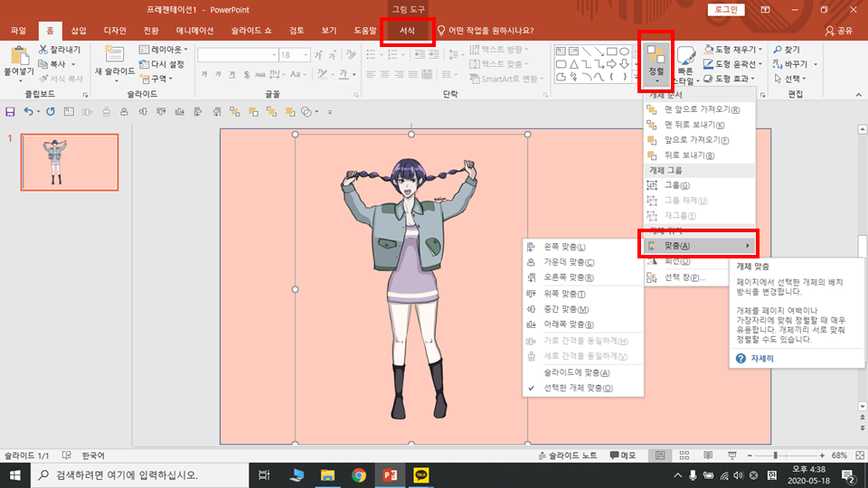Align center using 가운데 맞춤
Image resolution: width=868 pixels, height=488 pixels.
click(583, 262)
